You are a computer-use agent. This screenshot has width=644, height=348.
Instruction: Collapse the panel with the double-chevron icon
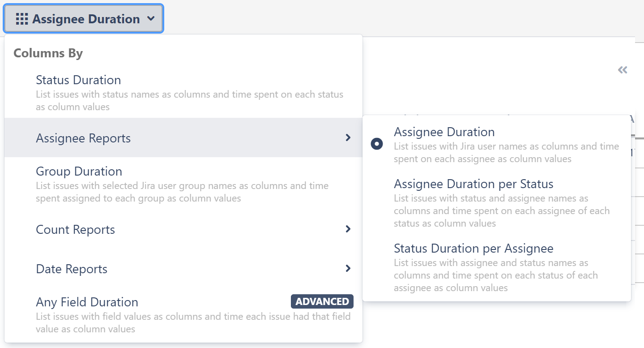pos(623,70)
